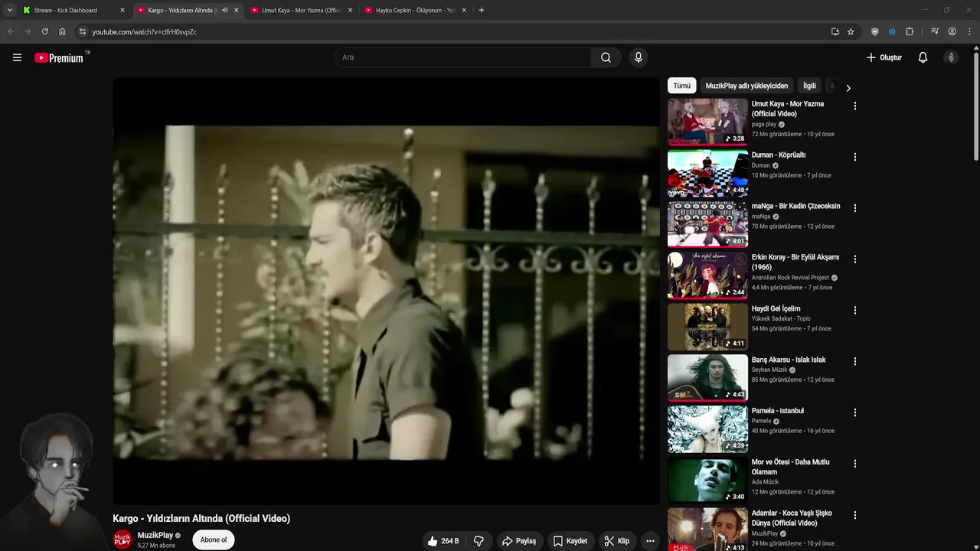
Task: Click the Oluştur create button
Action: (x=884, y=57)
